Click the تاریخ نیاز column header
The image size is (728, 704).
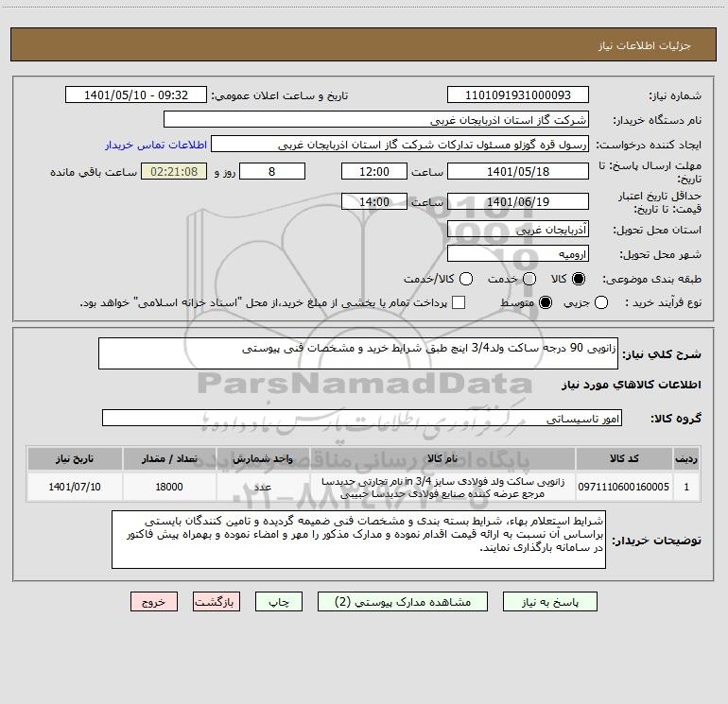coord(75,458)
